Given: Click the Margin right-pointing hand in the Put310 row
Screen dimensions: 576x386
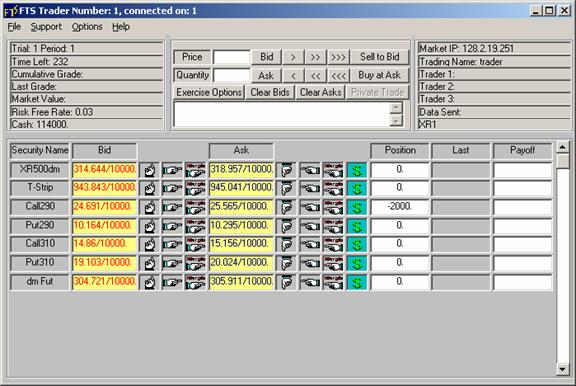Looking at the screenshot, I should coord(195,264).
